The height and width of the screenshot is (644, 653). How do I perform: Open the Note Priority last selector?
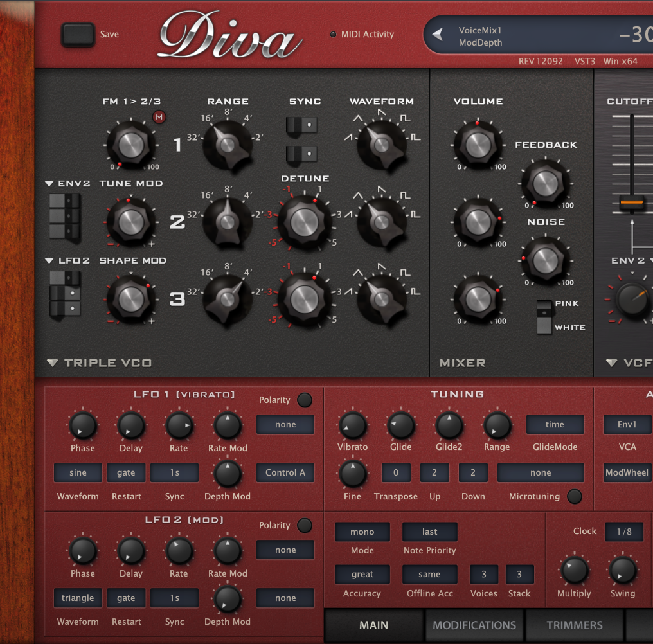click(x=430, y=532)
